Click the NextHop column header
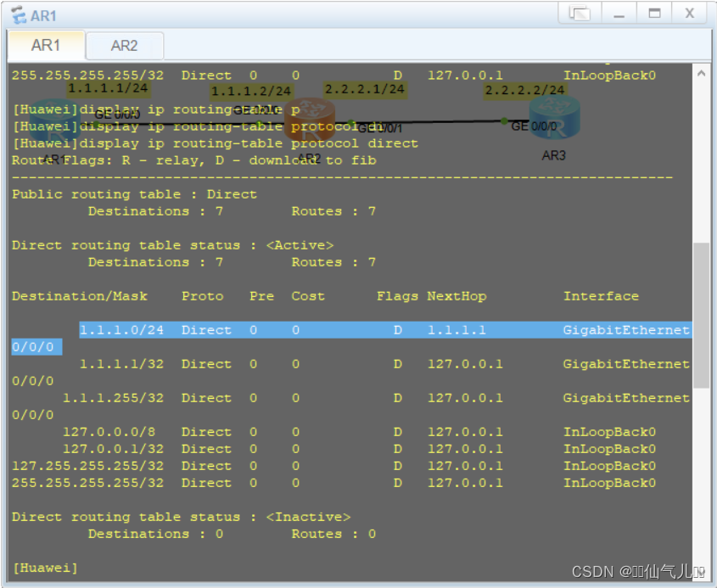The height and width of the screenshot is (588, 717). 457,296
